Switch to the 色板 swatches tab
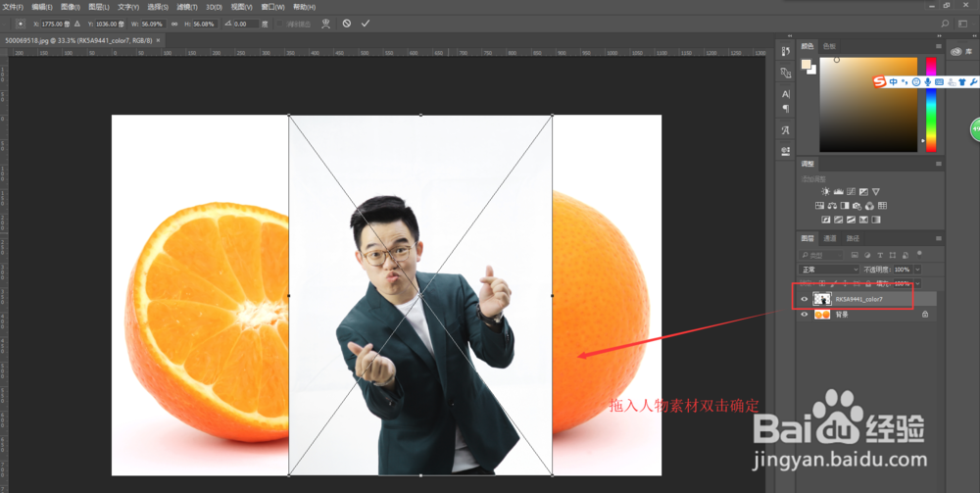Viewport: 980px width, 493px height. coord(829,46)
